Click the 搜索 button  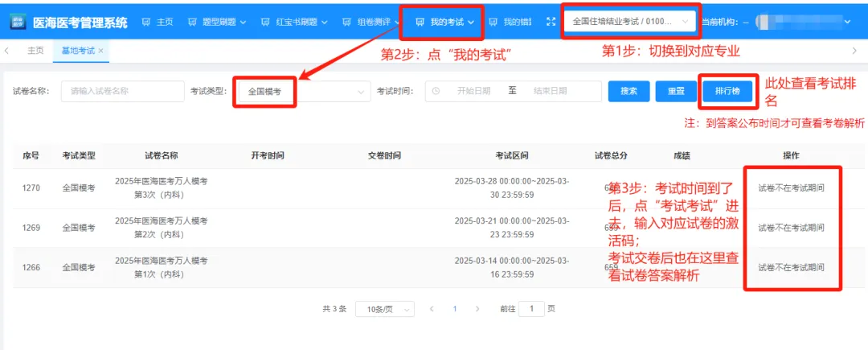(x=628, y=92)
